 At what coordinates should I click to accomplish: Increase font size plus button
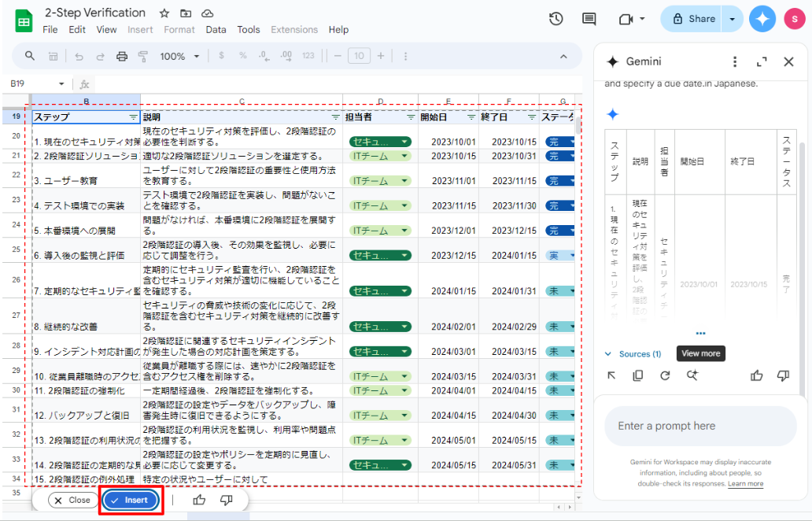pyautogui.click(x=381, y=56)
